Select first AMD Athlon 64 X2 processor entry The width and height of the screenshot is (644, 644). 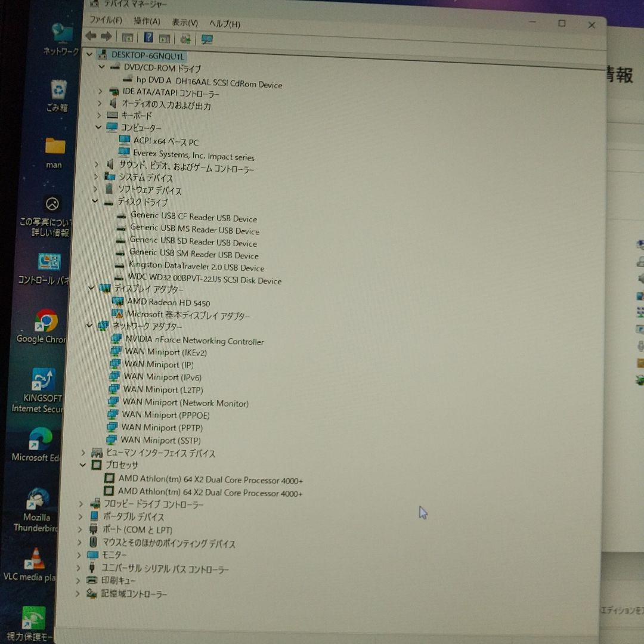pyautogui.click(x=210, y=479)
